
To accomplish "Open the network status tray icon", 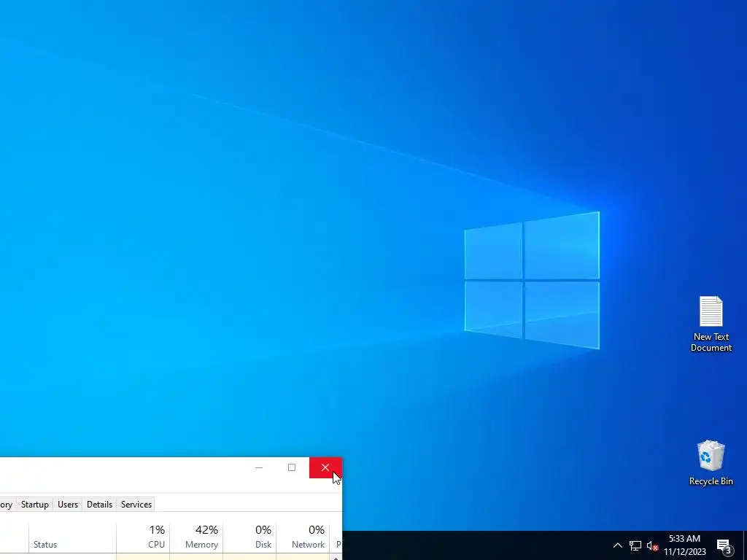I will point(635,545).
